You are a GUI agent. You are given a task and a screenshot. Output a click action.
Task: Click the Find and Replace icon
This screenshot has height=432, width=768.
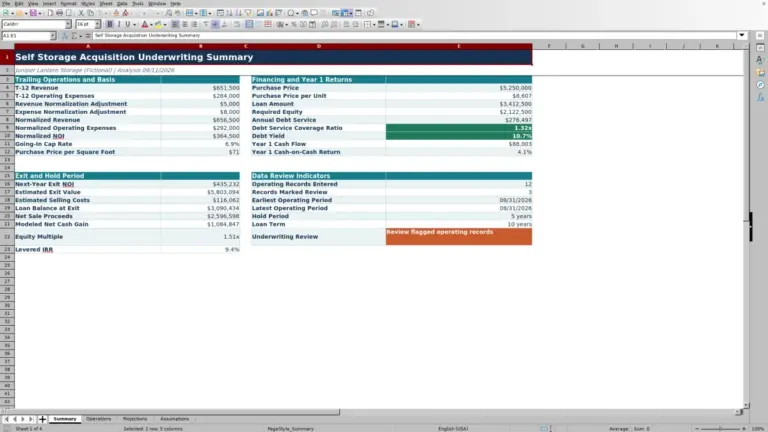[168, 13]
